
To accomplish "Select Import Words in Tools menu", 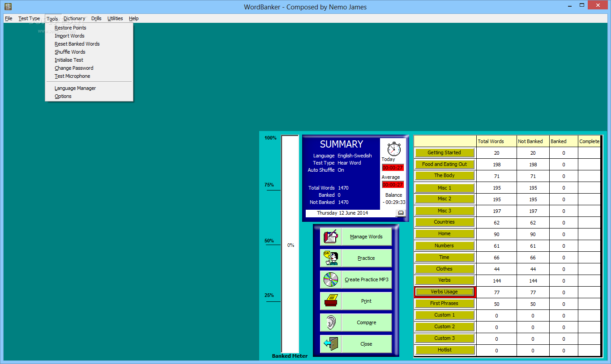I will point(89,36).
